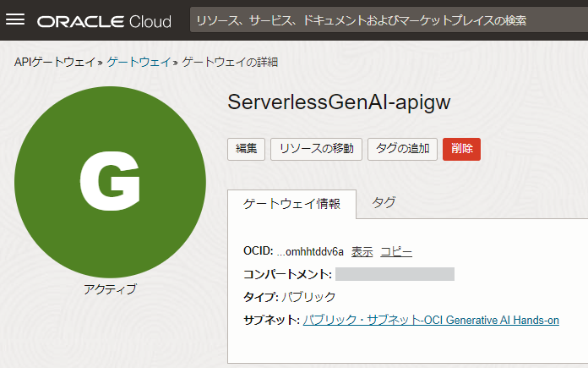Click the リソースの移動 button
Image resolution: width=588 pixels, height=368 pixels.
[316, 149]
